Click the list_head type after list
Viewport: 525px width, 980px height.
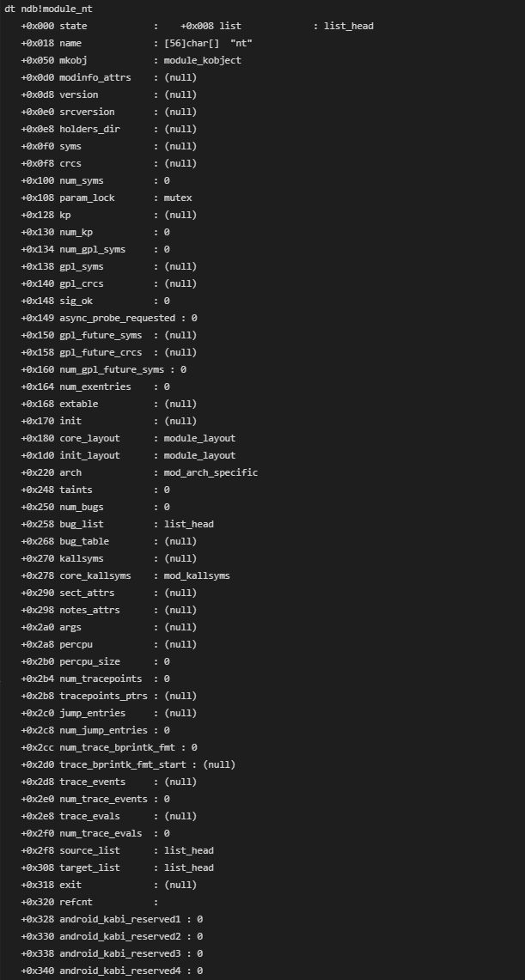coord(348,26)
